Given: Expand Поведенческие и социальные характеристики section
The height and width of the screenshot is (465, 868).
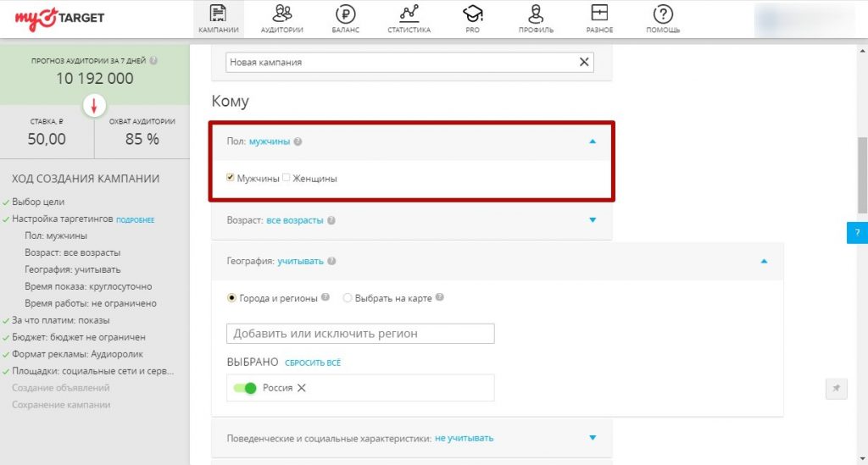Looking at the screenshot, I should (593, 438).
